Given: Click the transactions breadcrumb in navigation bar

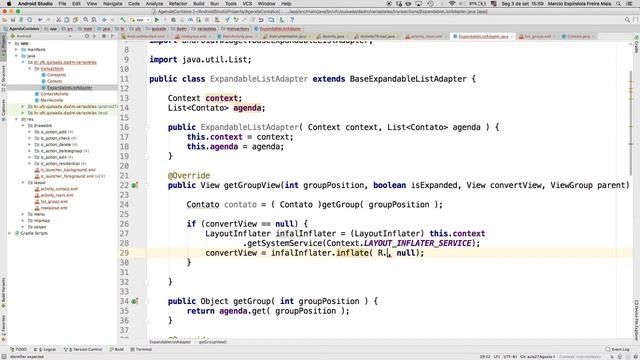Looking at the screenshot, I should [238, 29].
